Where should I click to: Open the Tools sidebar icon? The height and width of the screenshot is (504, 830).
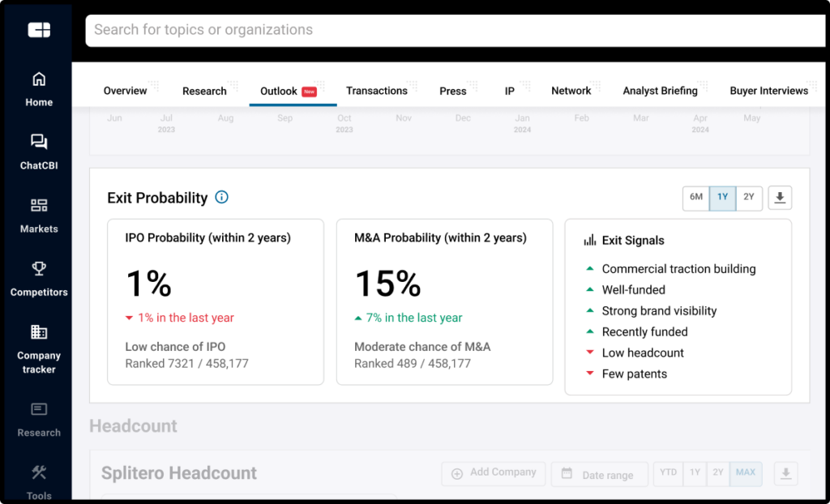(x=39, y=473)
